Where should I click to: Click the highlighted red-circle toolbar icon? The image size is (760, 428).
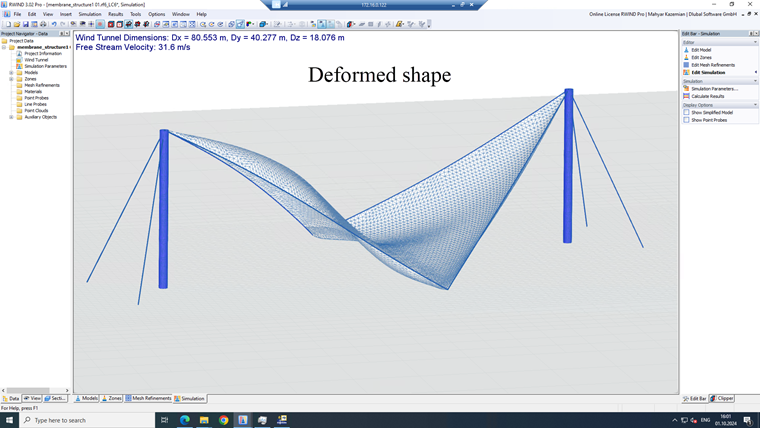(x=100, y=24)
